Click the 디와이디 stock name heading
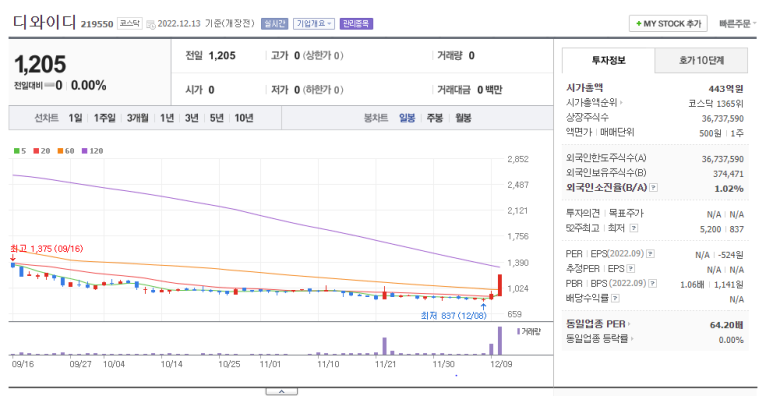This screenshot has width=773, height=396. (x=44, y=23)
